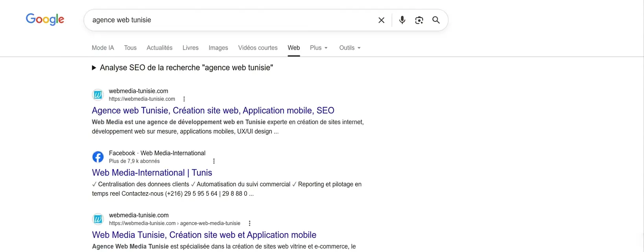
Task: Open options menu for agence-web-media-tunisie result
Action: pyautogui.click(x=249, y=223)
